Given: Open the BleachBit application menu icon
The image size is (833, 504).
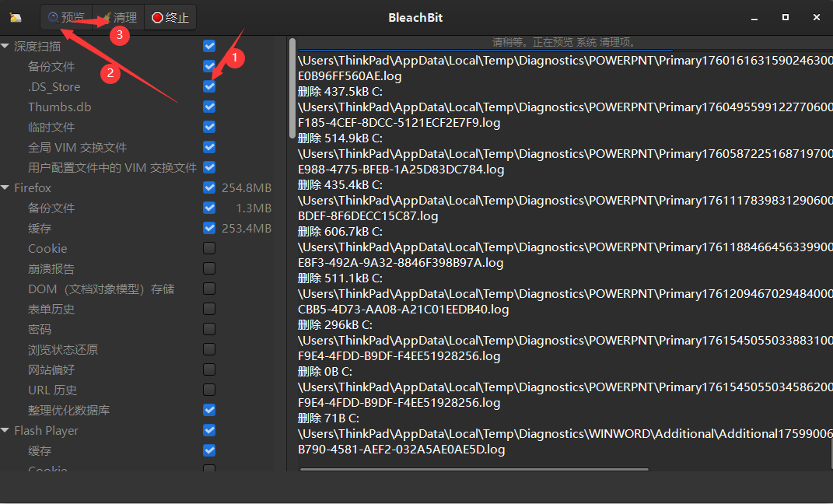Looking at the screenshot, I should click(16, 18).
